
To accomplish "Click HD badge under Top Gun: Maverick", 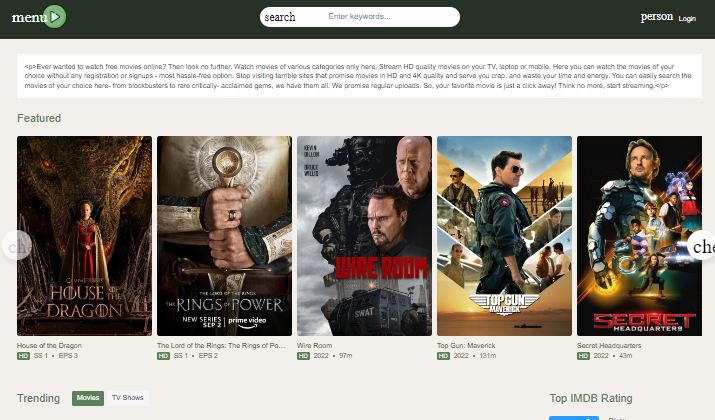I will (x=443, y=356).
